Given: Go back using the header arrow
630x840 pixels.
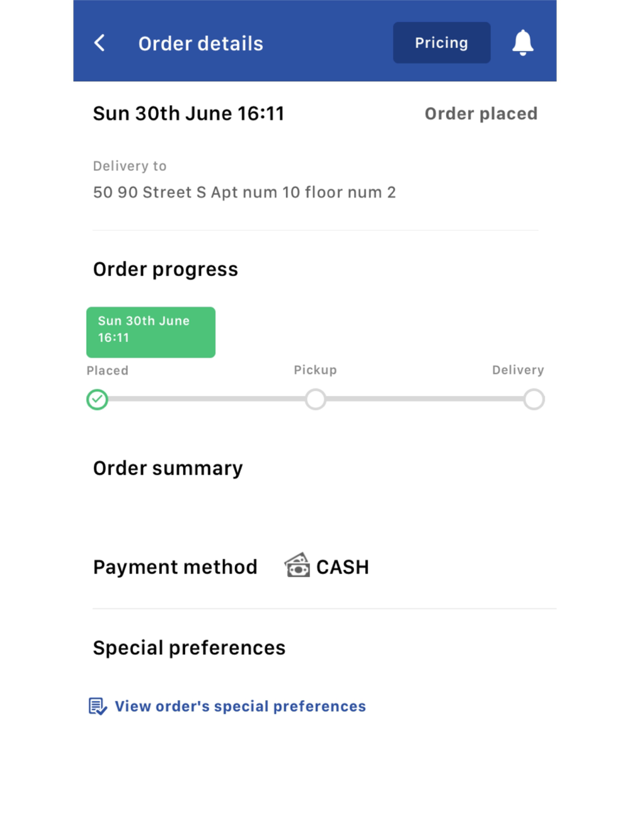Looking at the screenshot, I should click(100, 43).
